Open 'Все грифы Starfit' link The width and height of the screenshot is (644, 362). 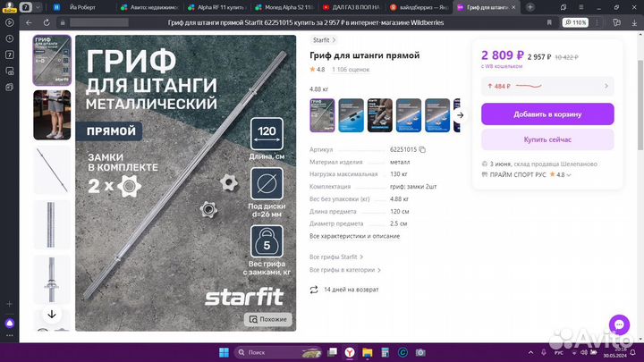click(x=336, y=257)
